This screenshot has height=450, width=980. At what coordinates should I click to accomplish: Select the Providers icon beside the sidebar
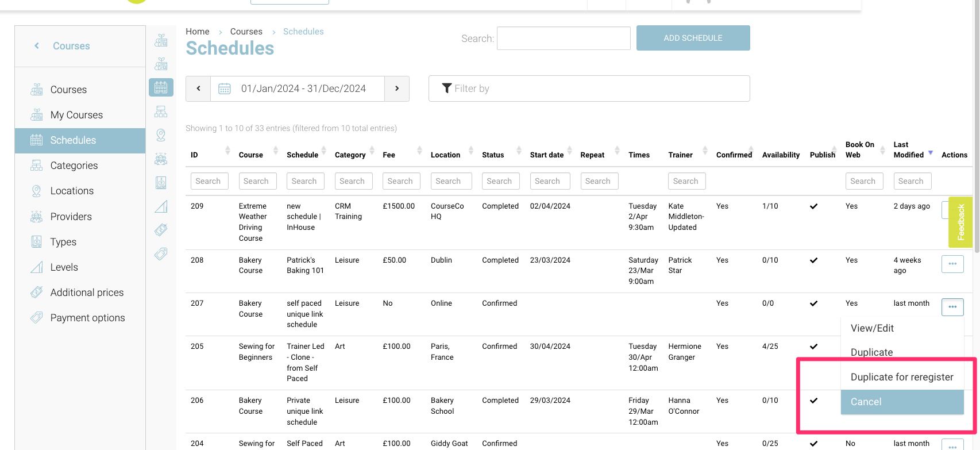pyautogui.click(x=161, y=159)
